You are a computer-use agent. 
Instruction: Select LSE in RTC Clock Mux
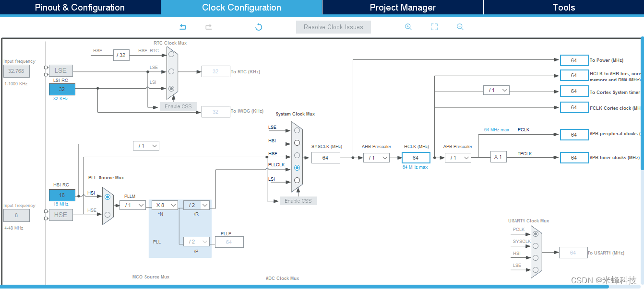[171, 71]
